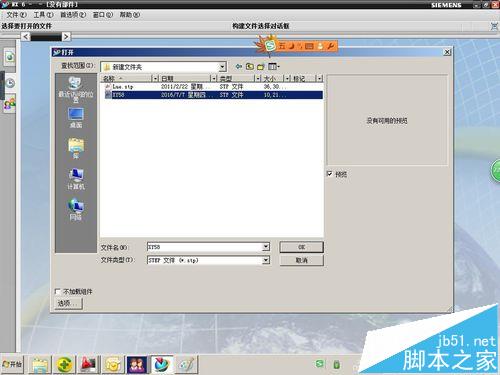Image resolution: width=500 pixels, height=375 pixels.
Task: Open the soft keyboard icon on IME bar
Action: pyautogui.click(x=309, y=46)
